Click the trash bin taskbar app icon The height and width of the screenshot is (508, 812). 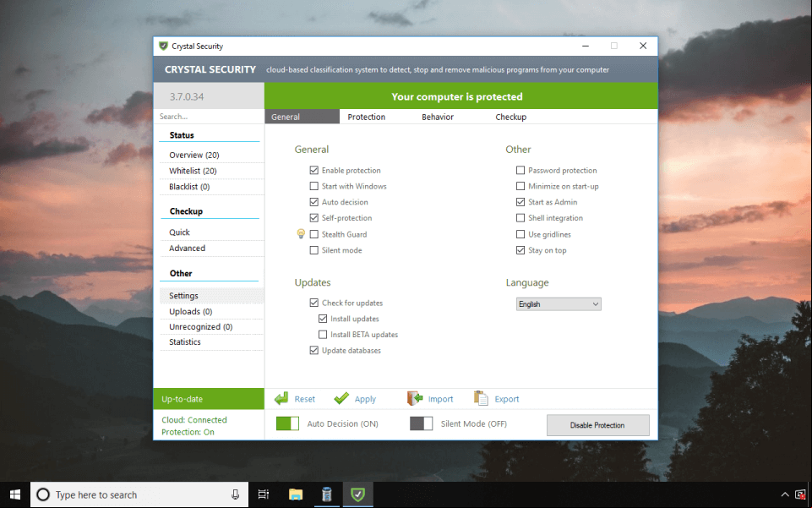click(x=327, y=494)
